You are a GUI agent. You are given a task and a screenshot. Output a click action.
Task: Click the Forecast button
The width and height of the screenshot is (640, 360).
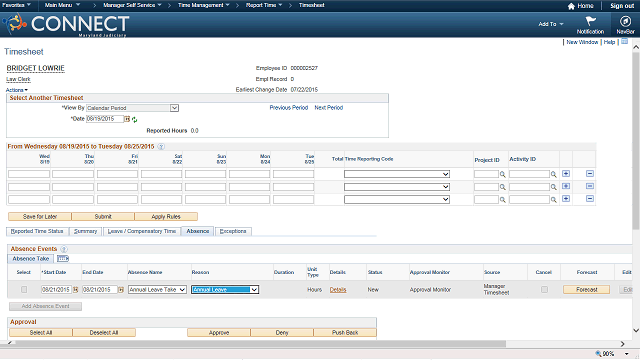(587, 290)
